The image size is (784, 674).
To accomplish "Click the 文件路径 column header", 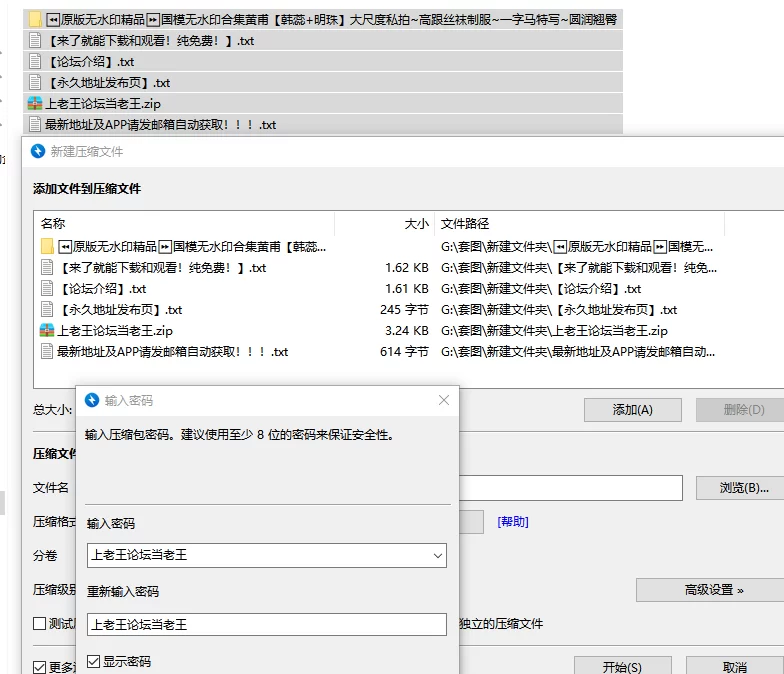I will [465, 223].
